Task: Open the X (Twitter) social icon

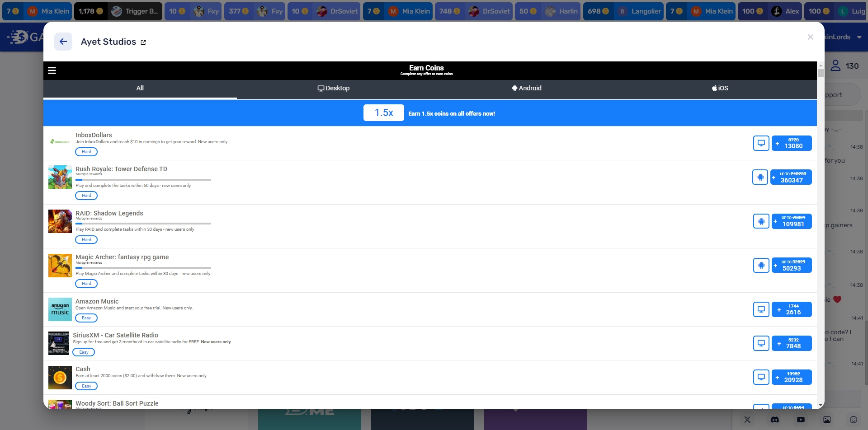Action: [x=747, y=420]
